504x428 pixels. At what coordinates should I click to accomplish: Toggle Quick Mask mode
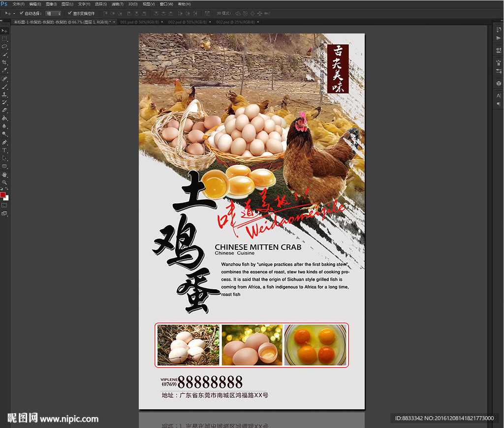[4, 205]
